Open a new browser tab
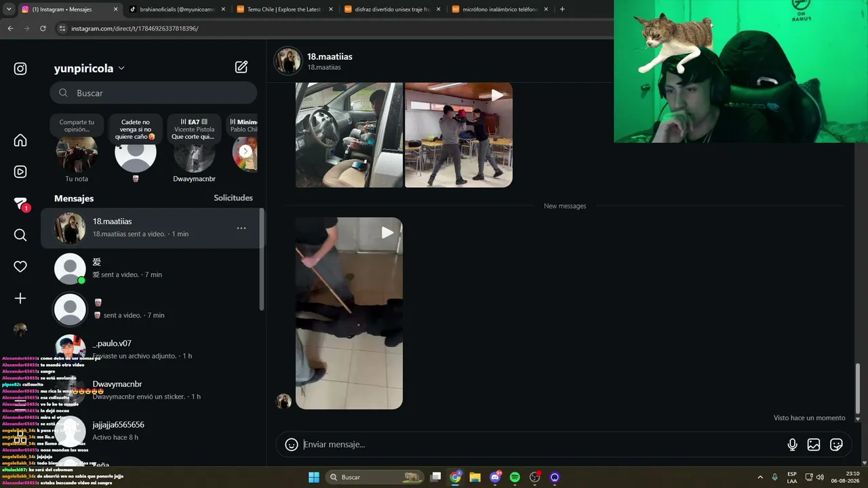This screenshot has width=868, height=488. [x=562, y=9]
